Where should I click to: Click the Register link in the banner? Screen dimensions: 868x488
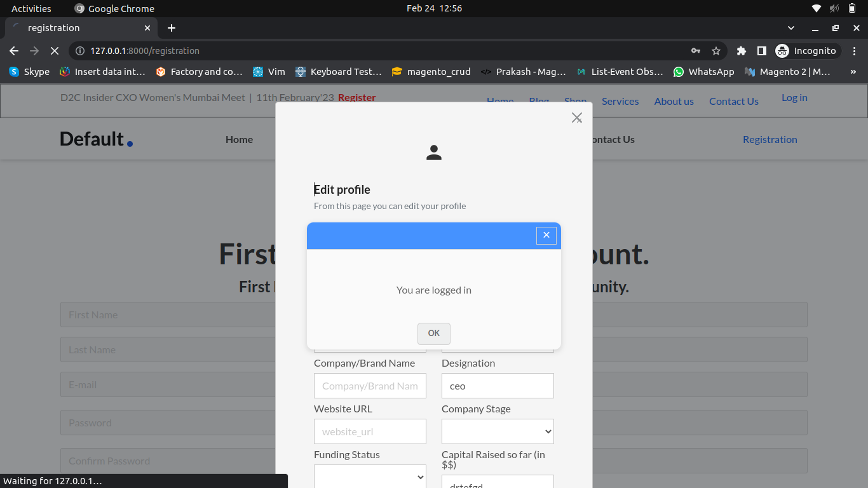356,97
